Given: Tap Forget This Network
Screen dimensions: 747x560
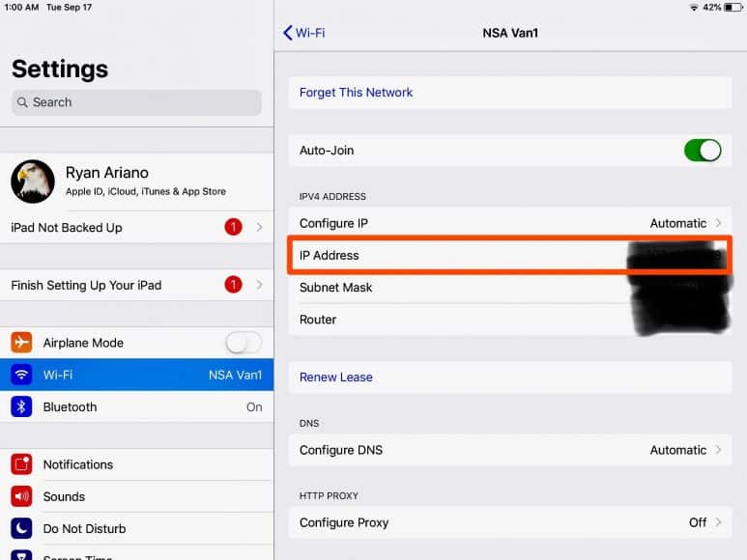Looking at the screenshot, I should pos(356,93).
